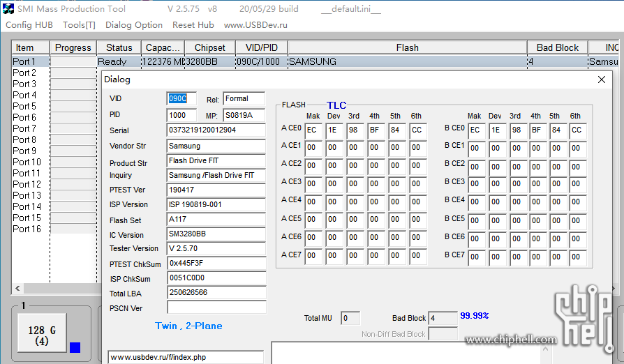Click the Total LBA field

click(216, 292)
